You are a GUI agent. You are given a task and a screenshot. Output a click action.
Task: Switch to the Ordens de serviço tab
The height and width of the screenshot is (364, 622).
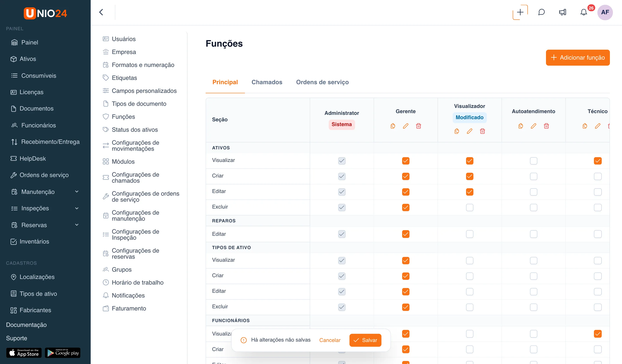pos(322,82)
